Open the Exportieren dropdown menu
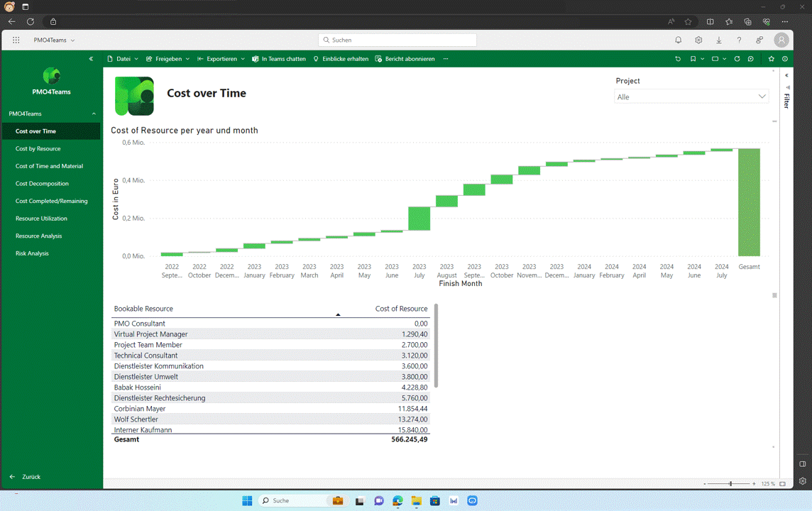Viewport: 812px width, 511px height. 221,59
